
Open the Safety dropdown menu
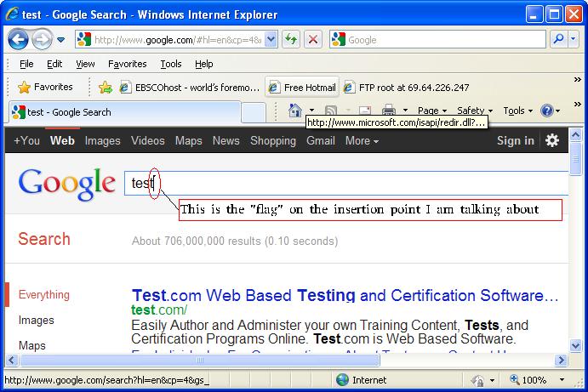point(474,111)
